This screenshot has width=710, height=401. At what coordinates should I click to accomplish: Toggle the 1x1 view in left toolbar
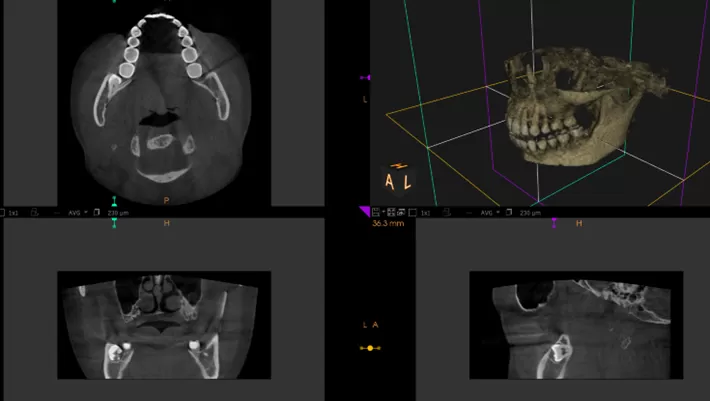tap(13, 212)
